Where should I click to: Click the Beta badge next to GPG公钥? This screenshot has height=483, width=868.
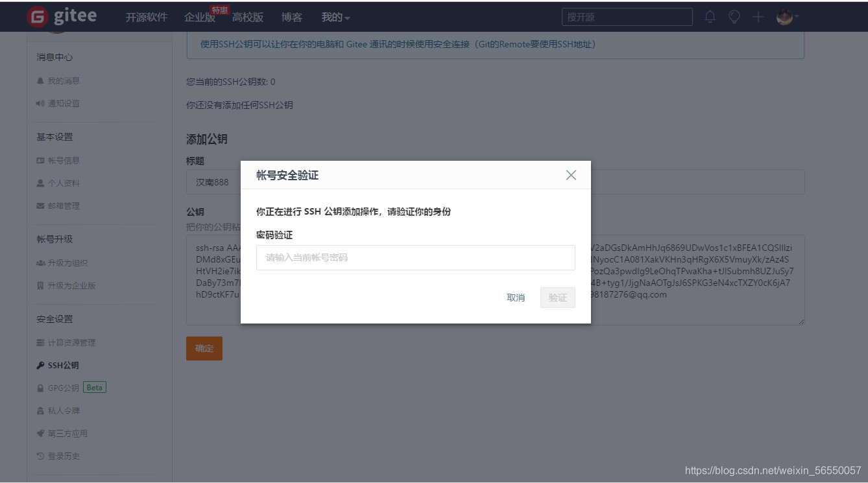point(95,387)
